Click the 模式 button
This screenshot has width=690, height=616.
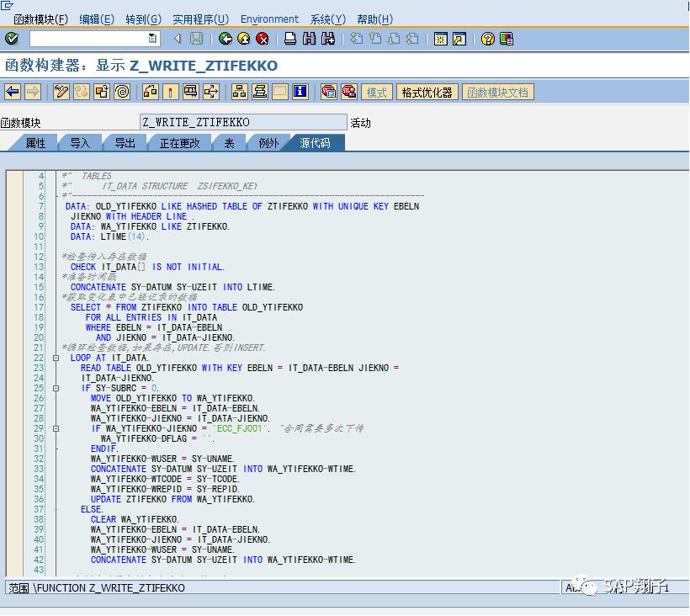377,93
